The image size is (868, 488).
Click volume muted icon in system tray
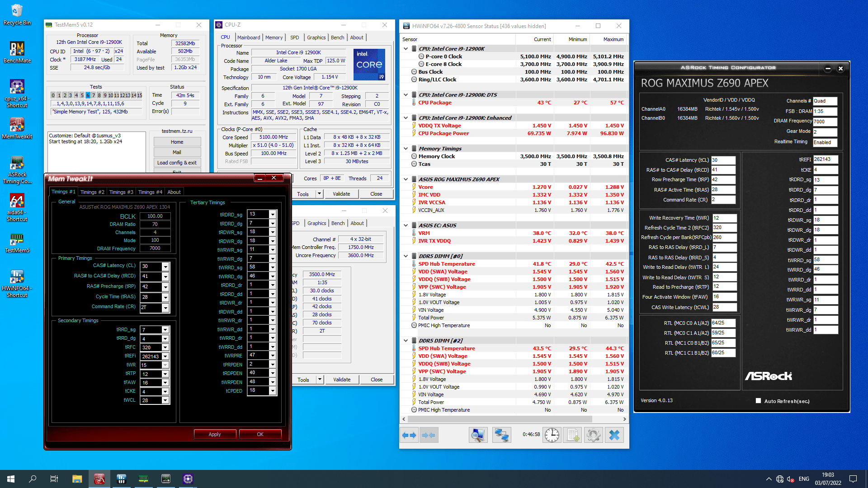(x=791, y=479)
